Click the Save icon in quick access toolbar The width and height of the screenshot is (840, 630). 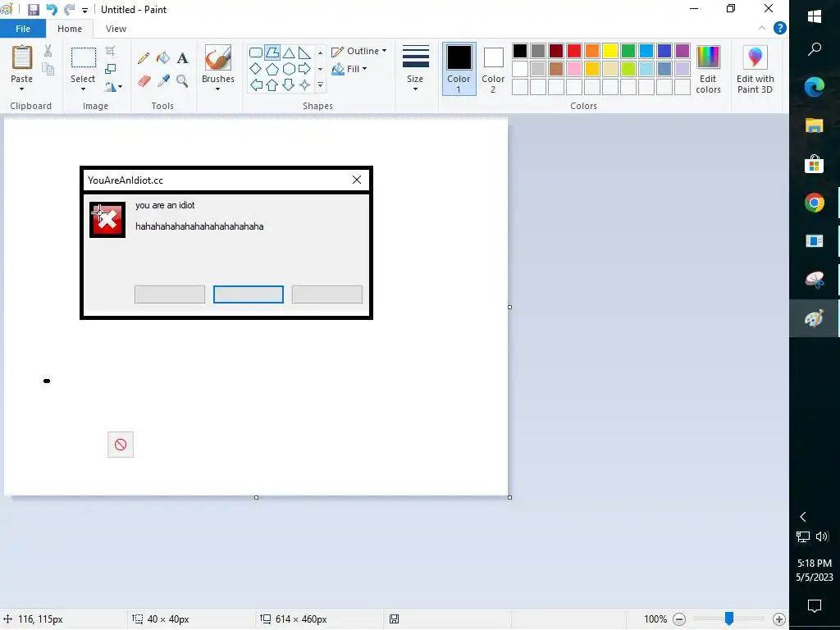pyautogui.click(x=33, y=10)
